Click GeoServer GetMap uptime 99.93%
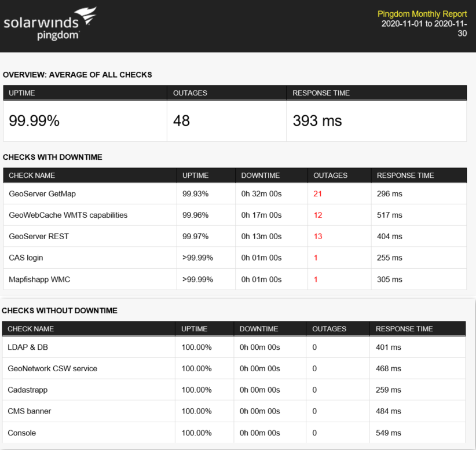 click(x=195, y=193)
